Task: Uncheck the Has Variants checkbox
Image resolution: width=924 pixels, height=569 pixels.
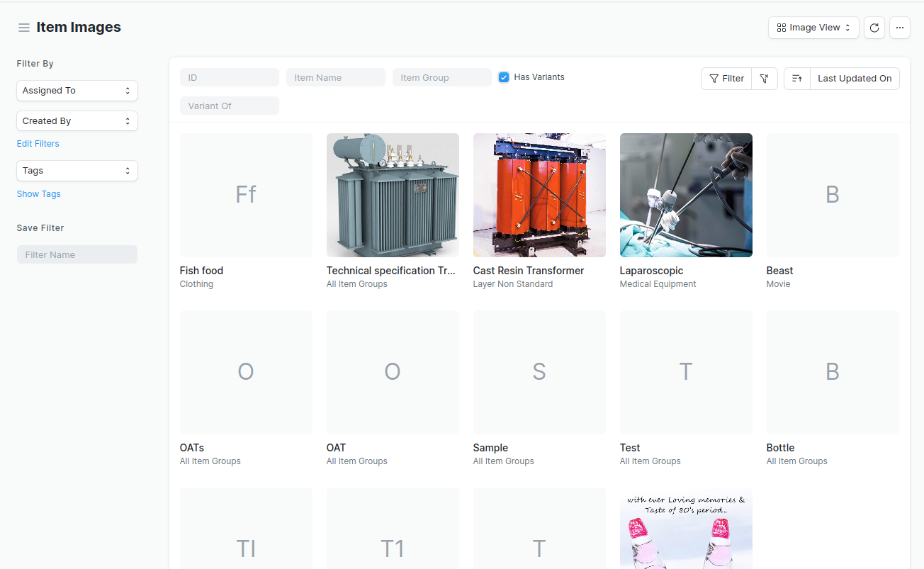Action: [504, 77]
